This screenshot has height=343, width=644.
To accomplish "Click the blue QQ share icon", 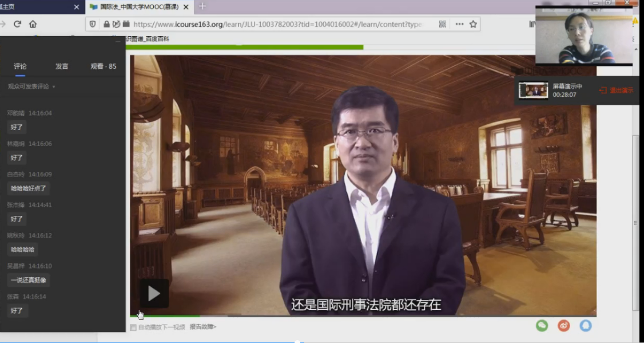I will click(586, 325).
